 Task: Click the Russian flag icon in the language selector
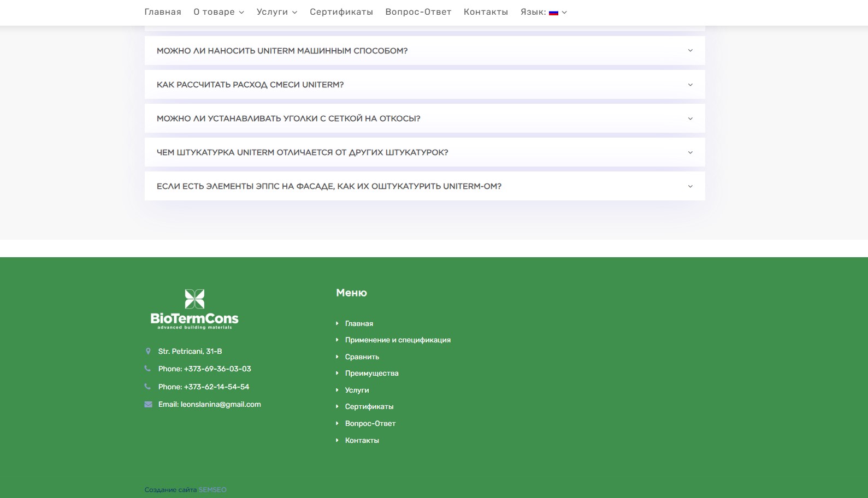coord(553,13)
